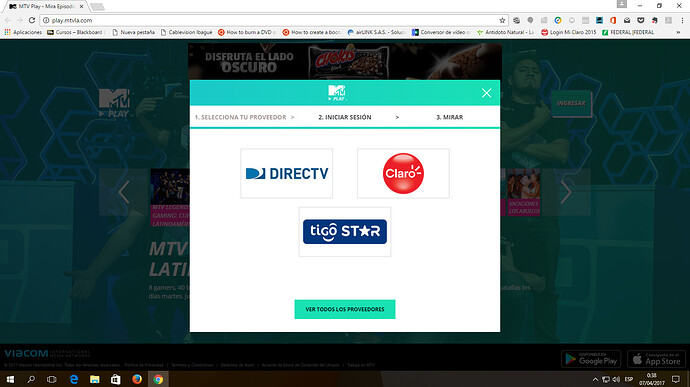The width and height of the screenshot is (690, 387).
Task: Select DIRECTV as your provider
Action: [286, 173]
